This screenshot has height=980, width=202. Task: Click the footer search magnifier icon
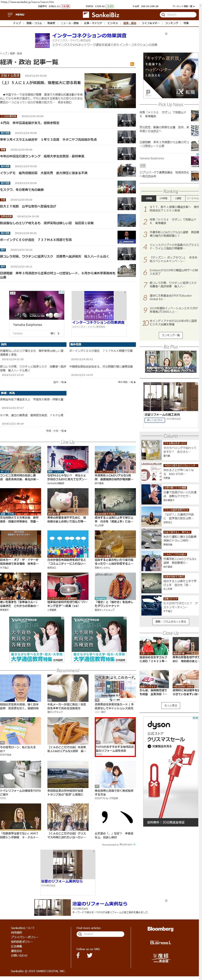[x=80, y=934]
